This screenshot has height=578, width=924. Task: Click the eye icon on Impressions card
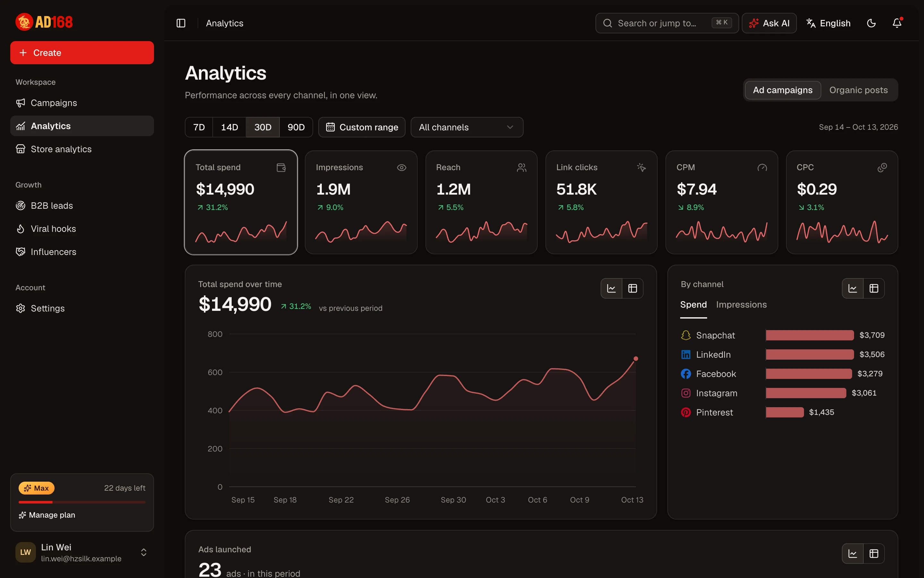pos(401,167)
